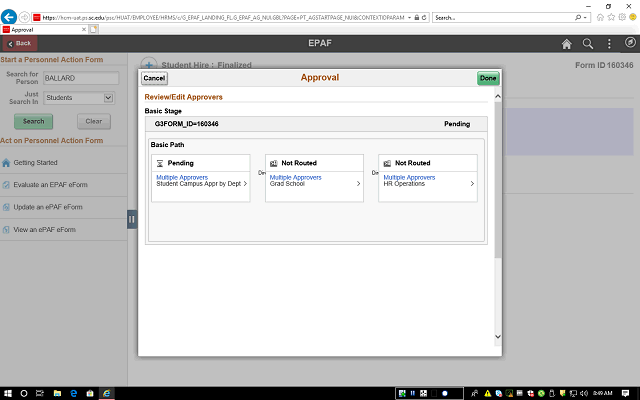This screenshot has width=640, height=400.
Task: Click the browser address bar URL
Action: 223,18
